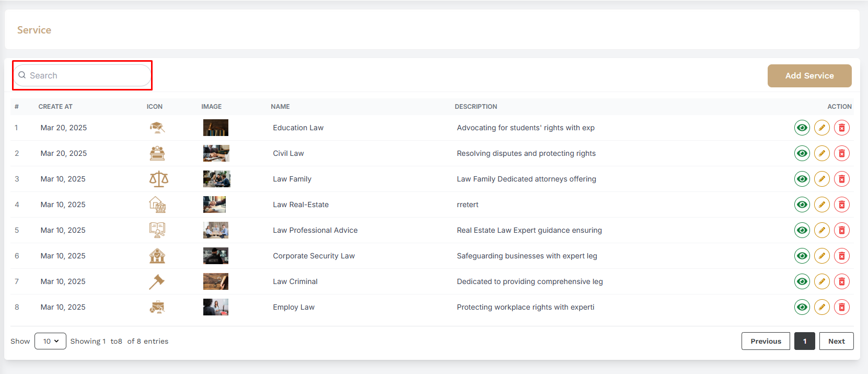Click the Service page heading
Image resolution: width=868 pixels, height=374 pixels.
34,30
